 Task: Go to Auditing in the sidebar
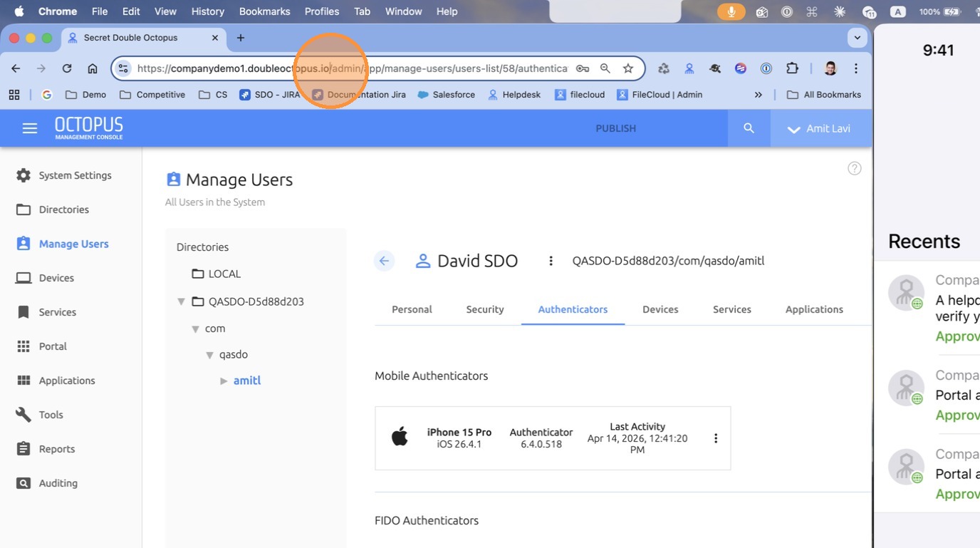58,483
